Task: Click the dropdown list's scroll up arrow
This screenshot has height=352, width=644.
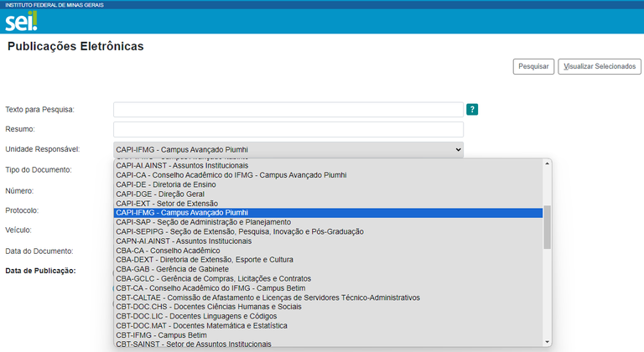Action: point(548,164)
